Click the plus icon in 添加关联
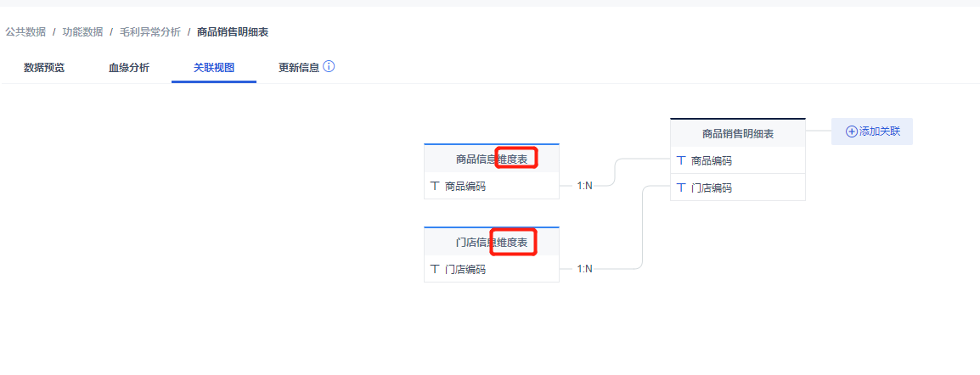The height and width of the screenshot is (375, 980). [x=852, y=132]
